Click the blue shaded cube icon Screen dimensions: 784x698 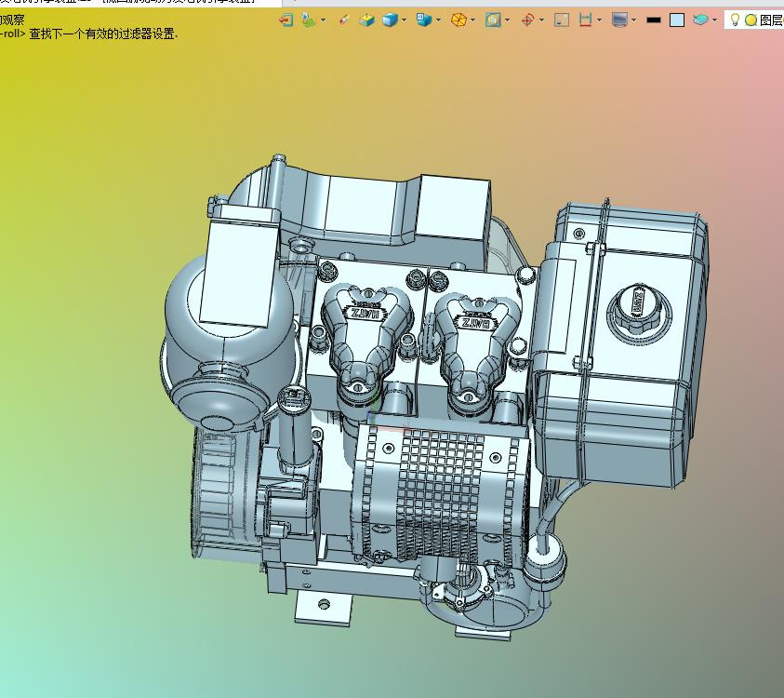(x=390, y=20)
